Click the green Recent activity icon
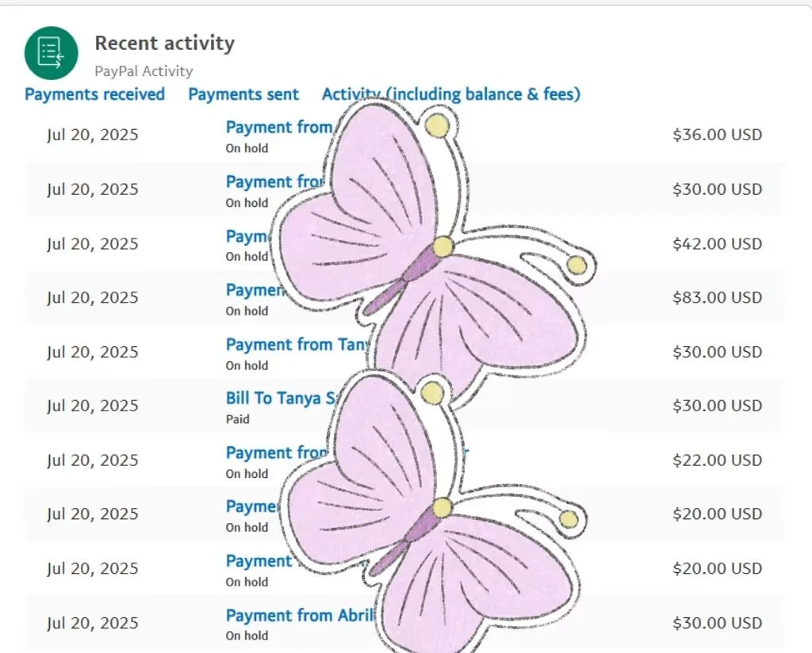 52,53
